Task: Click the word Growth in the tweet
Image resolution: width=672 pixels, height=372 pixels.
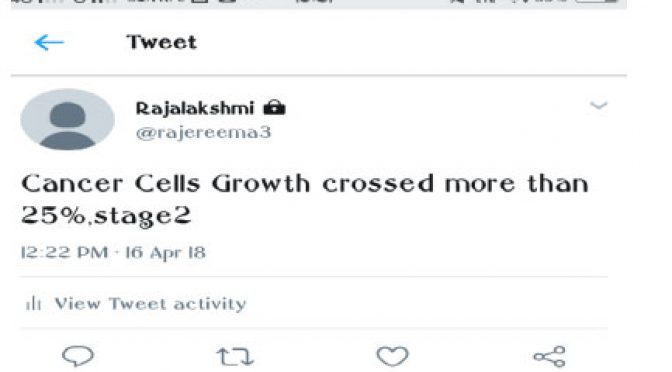Action: coord(261,184)
